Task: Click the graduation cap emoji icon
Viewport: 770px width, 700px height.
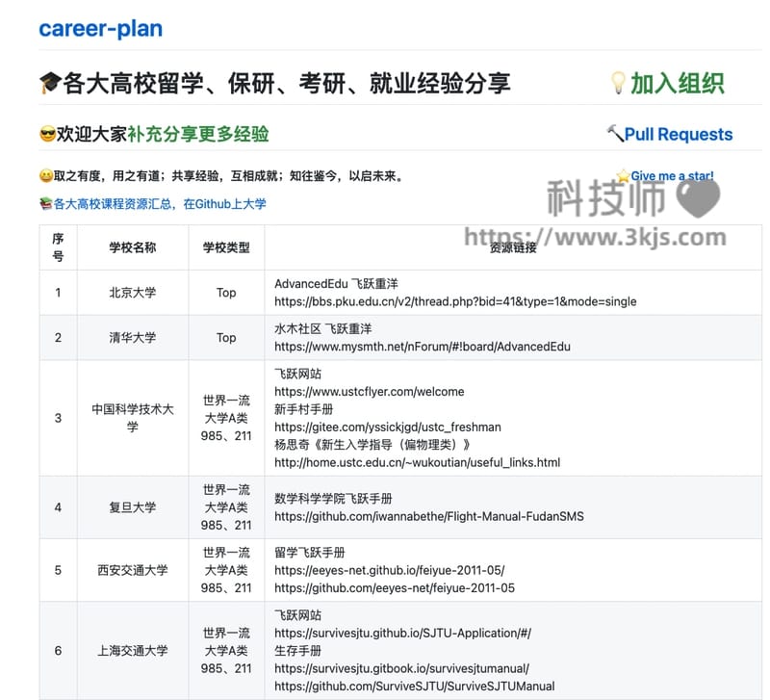Action: click(x=50, y=83)
